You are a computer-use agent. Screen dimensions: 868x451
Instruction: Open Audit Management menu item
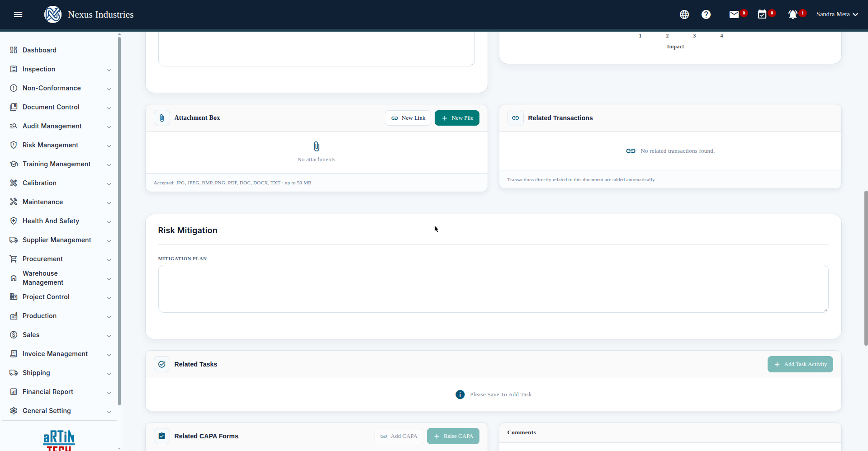[x=60, y=126]
